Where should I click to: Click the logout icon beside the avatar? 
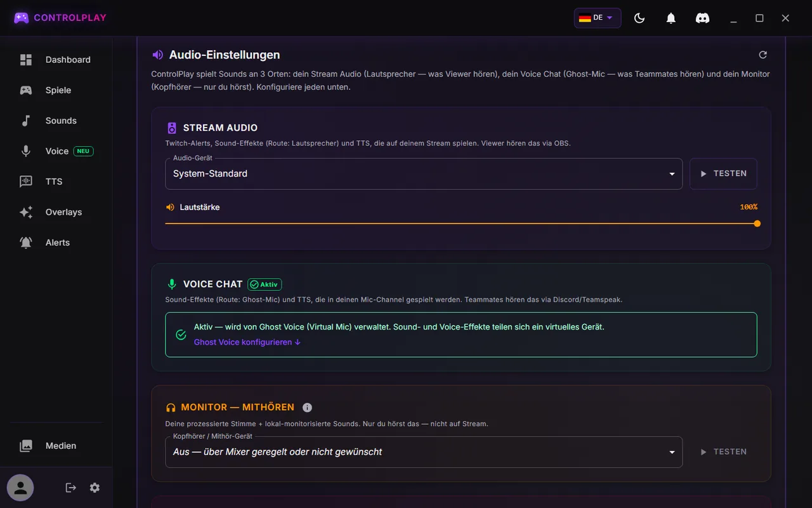point(71,488)
